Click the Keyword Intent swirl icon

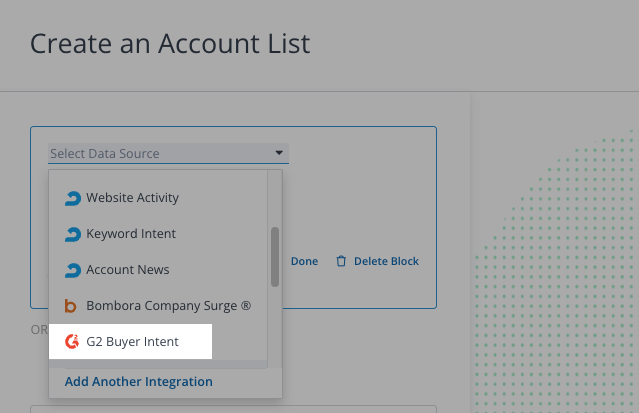click(72, 234)
